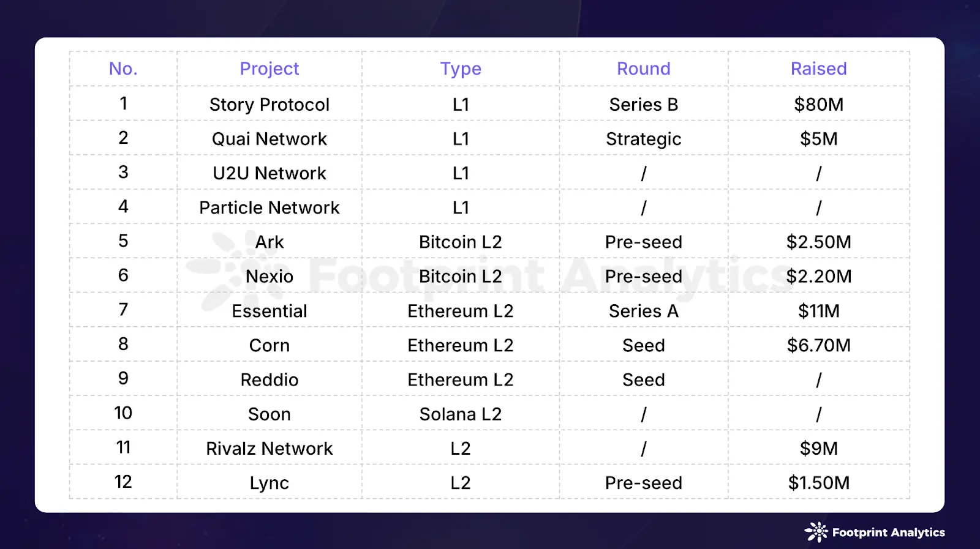Image resolution: width=980 pixels, height=549 pixels.
Task: Click the Quai Network project name
Action: click(x=269, y=139)
